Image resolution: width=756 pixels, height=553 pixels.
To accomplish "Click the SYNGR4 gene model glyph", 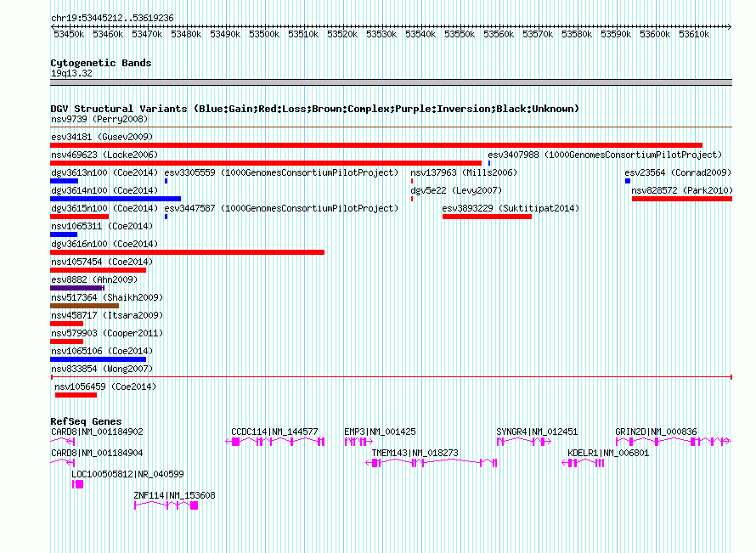I will 523,442.
